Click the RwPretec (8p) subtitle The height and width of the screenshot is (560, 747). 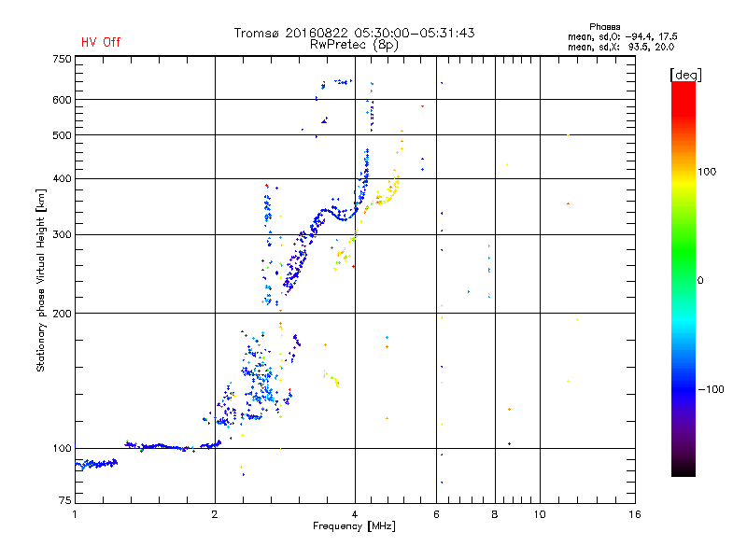tap(354, 45)
